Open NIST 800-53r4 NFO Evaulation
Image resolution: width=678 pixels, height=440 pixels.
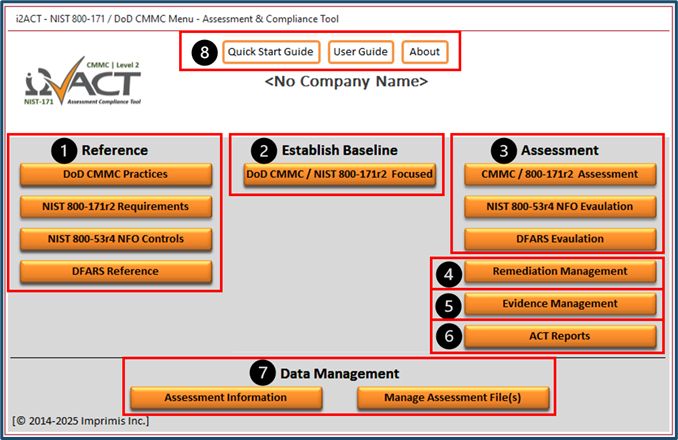click(x=560, y=207)
